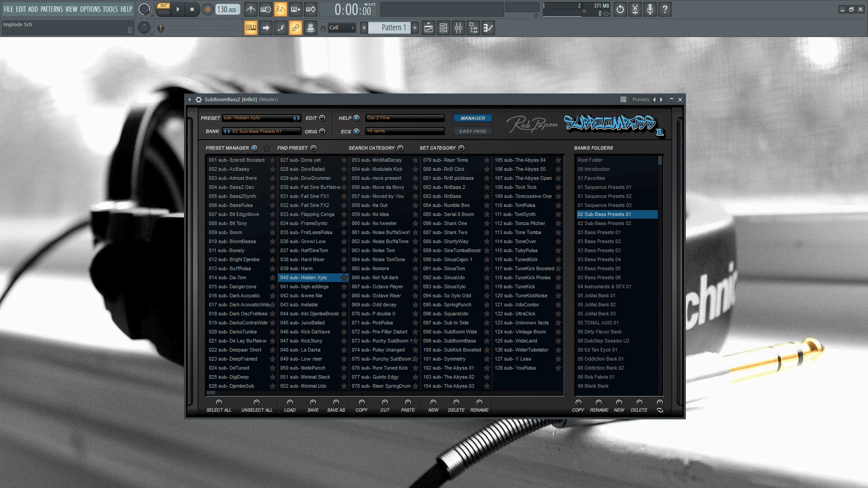Toggle the EDIT radio button

coord(322,118)
